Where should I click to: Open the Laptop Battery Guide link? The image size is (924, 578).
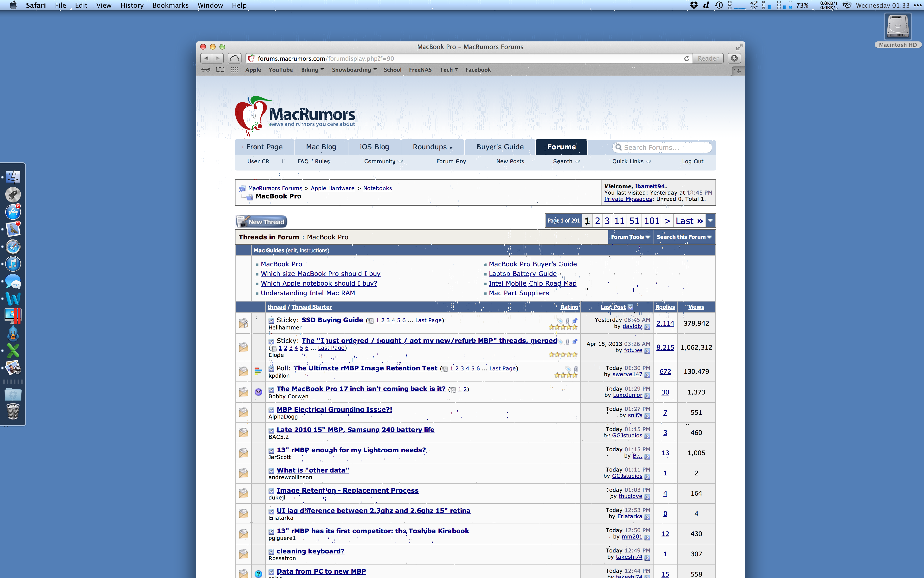[522, 274]
